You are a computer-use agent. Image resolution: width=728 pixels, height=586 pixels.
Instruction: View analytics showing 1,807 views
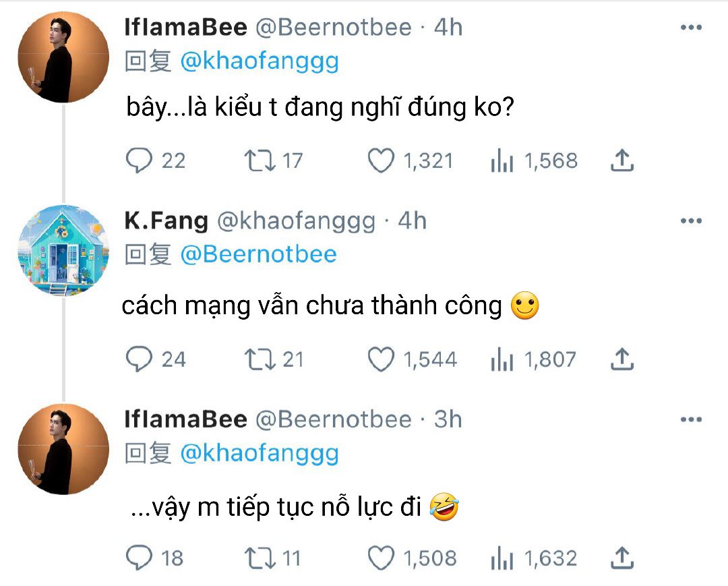point(502,359)
